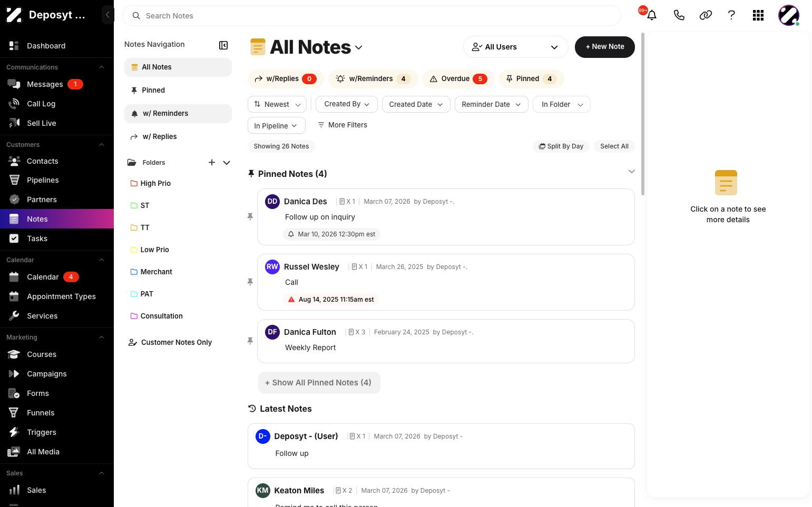The height and width of the screenshot is (507, 812).
Task: Collapse the Notes Navigation panel
Action: (223, 45)
